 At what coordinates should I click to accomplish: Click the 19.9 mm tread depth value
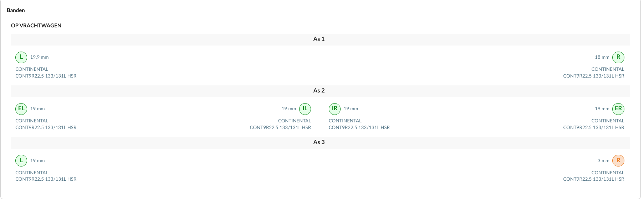[39, 57]
